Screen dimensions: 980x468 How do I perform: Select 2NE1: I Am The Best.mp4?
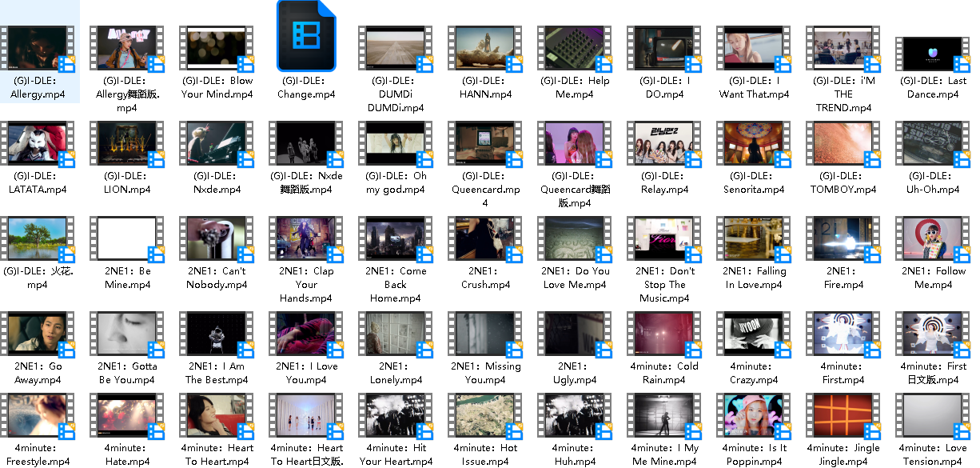[x=217, y=334]
